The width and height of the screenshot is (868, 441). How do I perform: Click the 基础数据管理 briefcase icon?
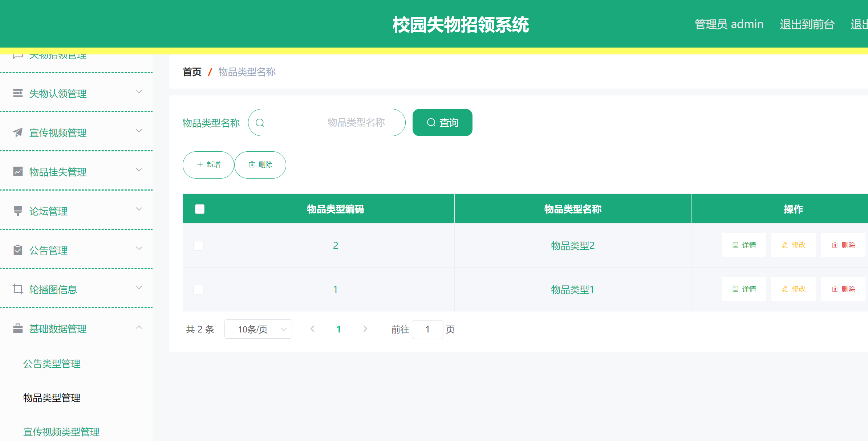(x=18, y=328)
